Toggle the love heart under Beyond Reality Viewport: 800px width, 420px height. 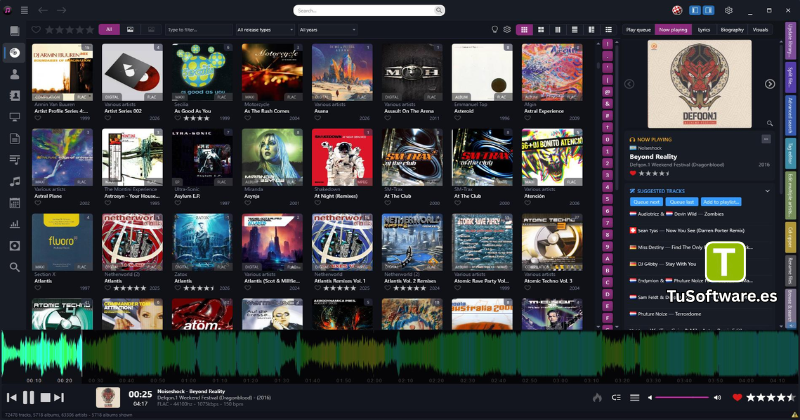633,173
